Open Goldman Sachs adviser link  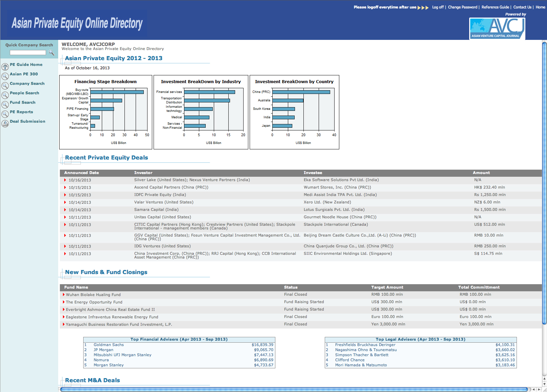click(109, 345)
